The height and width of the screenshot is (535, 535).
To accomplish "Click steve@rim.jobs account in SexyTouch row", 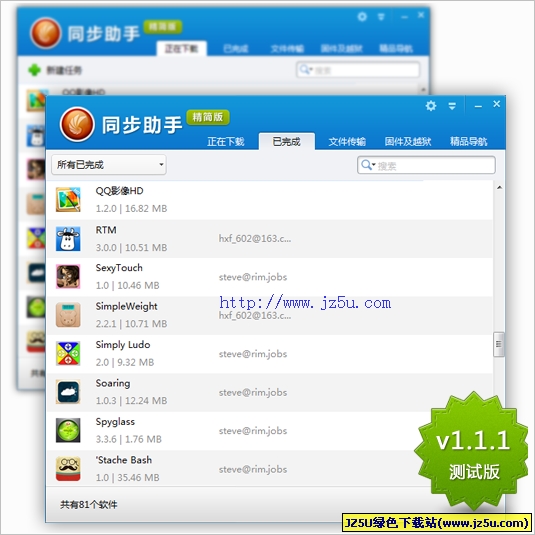I will click(253, 277).
